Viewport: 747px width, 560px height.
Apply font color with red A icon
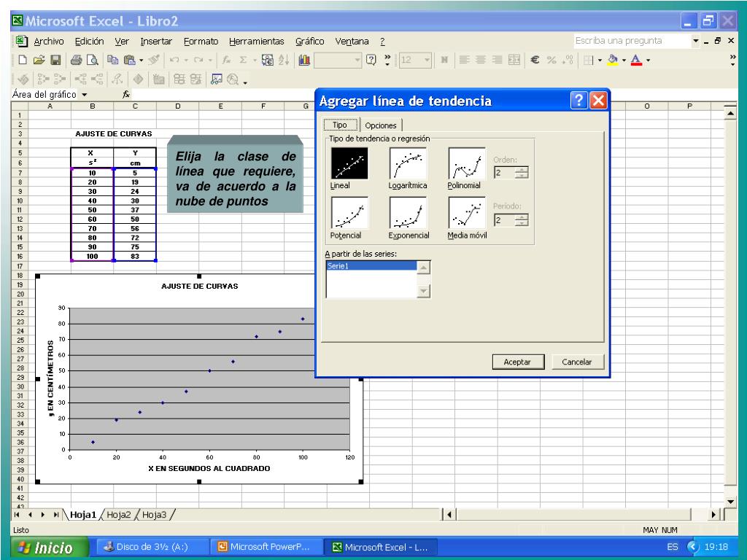[x=636, y=60]
